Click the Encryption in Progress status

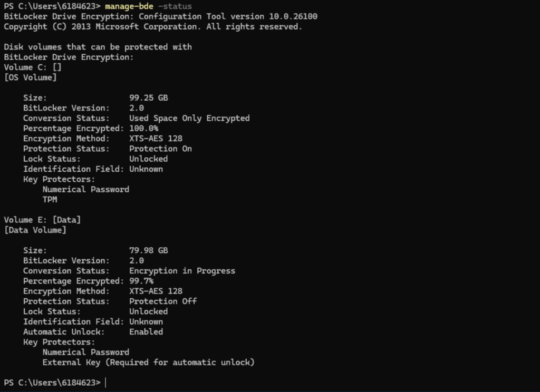click(182, 271)
